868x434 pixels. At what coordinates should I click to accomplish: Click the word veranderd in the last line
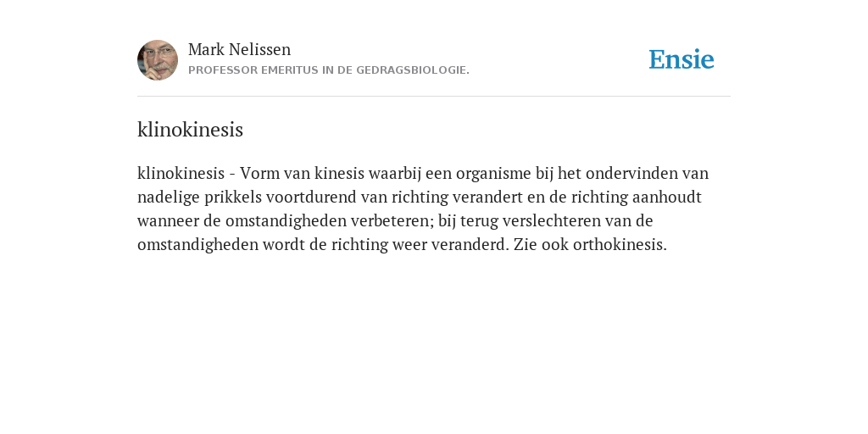(x=467, y=245)
